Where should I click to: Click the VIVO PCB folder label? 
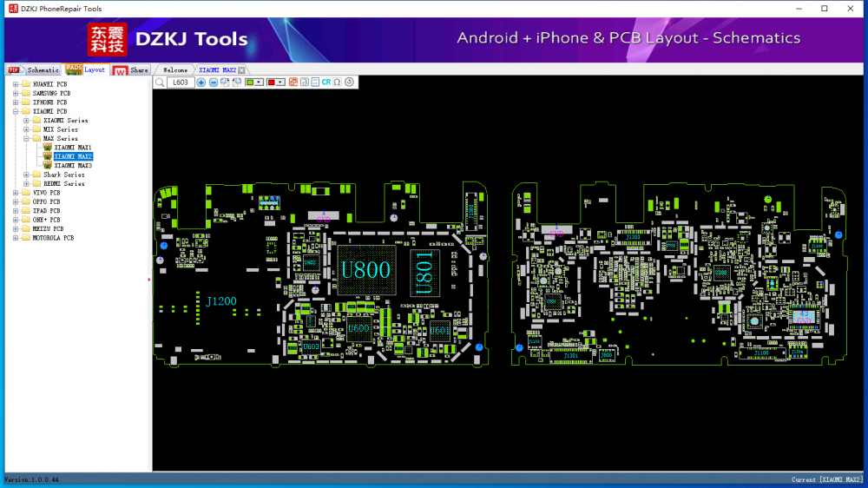(47, 193)
